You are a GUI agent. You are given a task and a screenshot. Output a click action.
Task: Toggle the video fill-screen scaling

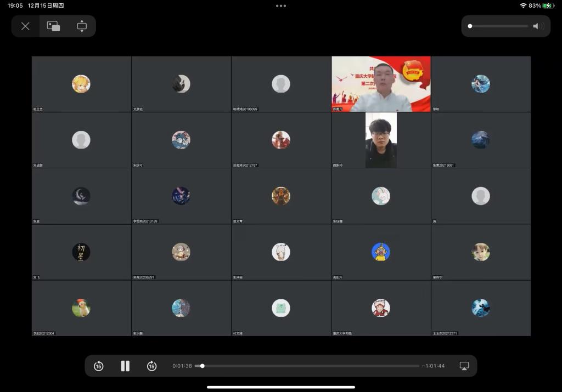[x=82, y=26]
